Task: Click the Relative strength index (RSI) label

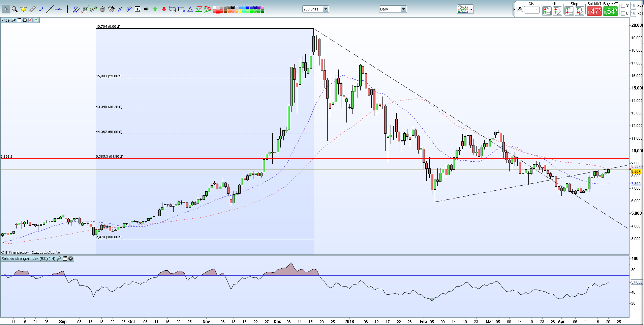Action: point(28,259)
